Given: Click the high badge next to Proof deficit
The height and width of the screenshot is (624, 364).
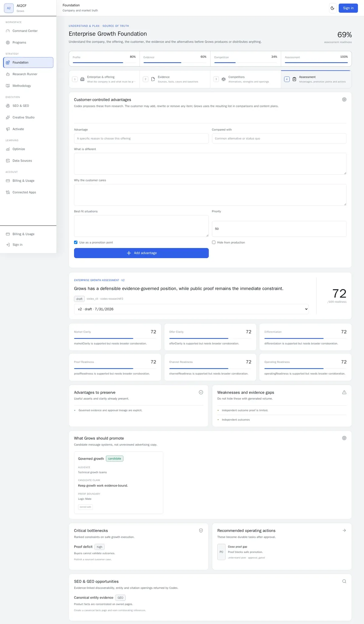Looking at the screenshot, I should [x=99, y=547].
